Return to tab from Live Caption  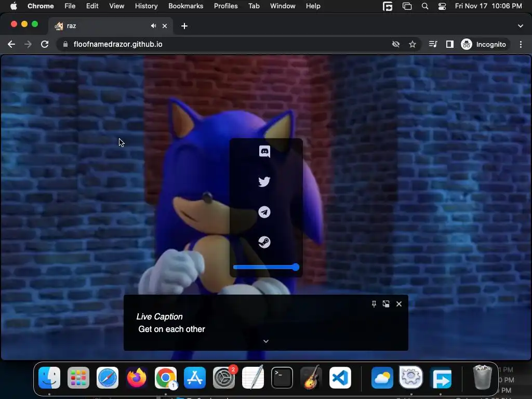pyautogui.click(x=386, y=304)
